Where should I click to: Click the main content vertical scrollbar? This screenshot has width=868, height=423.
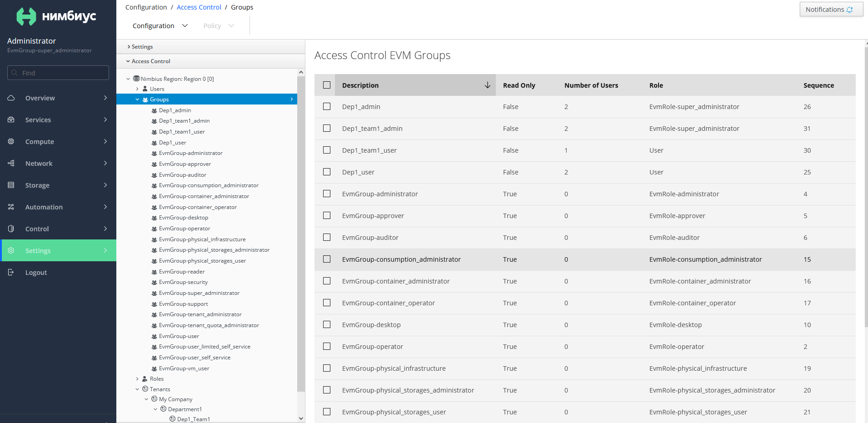[x=866, y=186]
